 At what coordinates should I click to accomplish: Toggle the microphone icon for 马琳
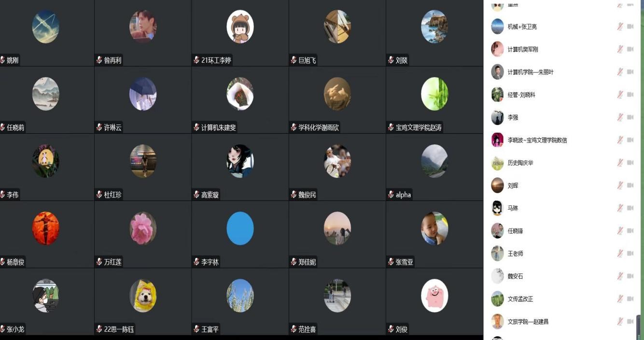620,208
